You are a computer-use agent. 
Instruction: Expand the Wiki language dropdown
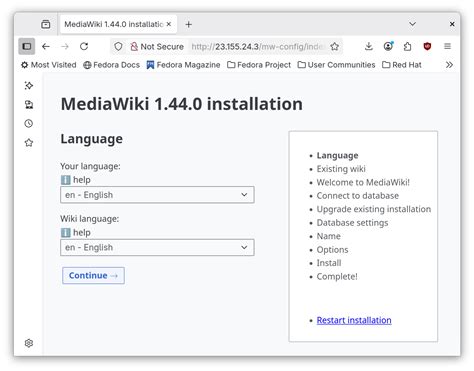tap(157, 247)
